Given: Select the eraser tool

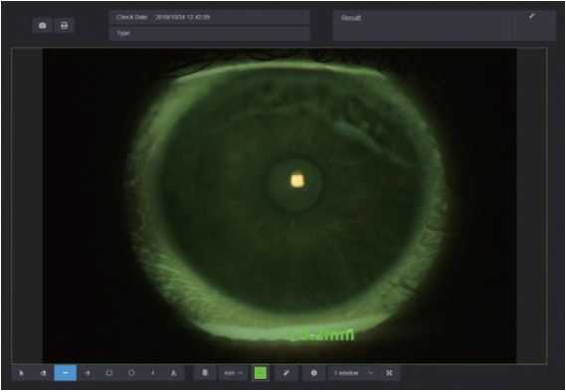Looking at the screenshot, I should (44, 373).
